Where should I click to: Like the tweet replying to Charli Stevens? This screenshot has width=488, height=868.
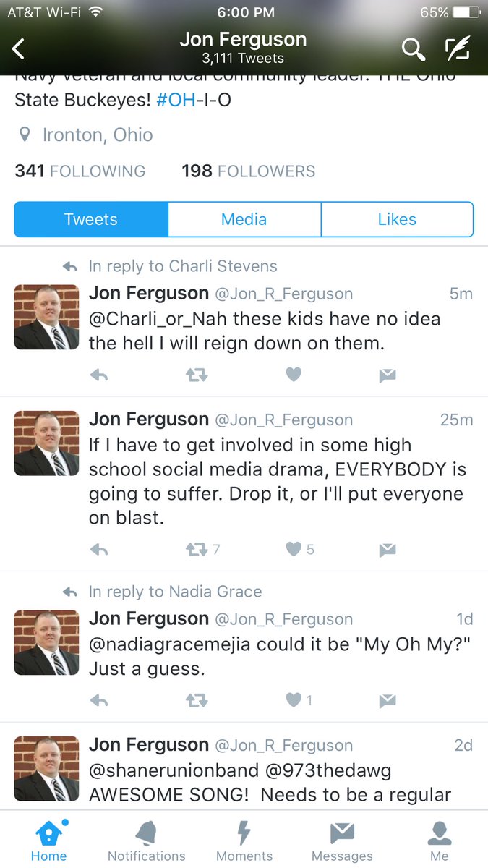click(x=293, y=375)
